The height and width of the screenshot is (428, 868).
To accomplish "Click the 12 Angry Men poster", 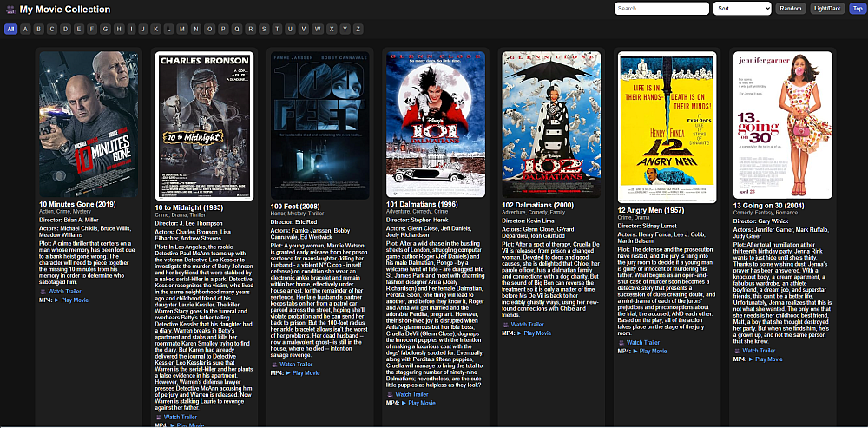I will (667, 128).
